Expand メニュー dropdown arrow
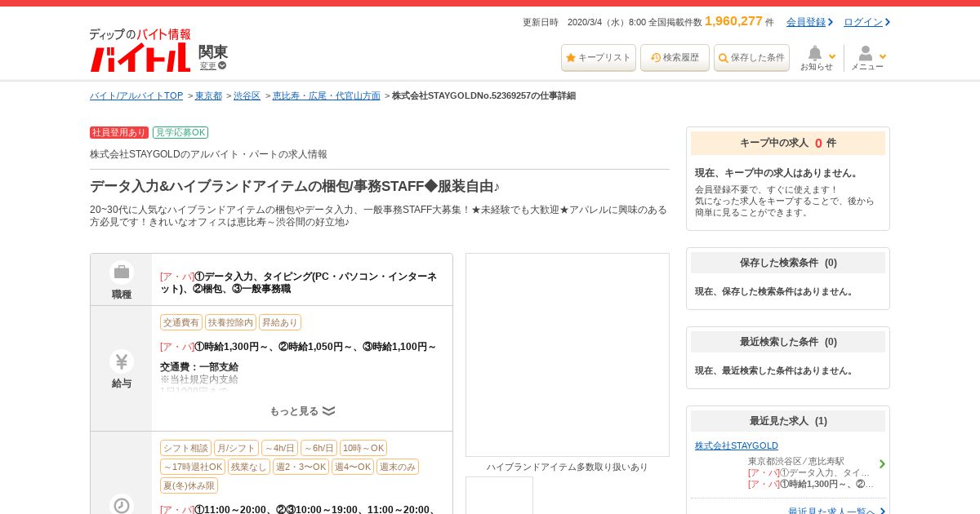 882,56
